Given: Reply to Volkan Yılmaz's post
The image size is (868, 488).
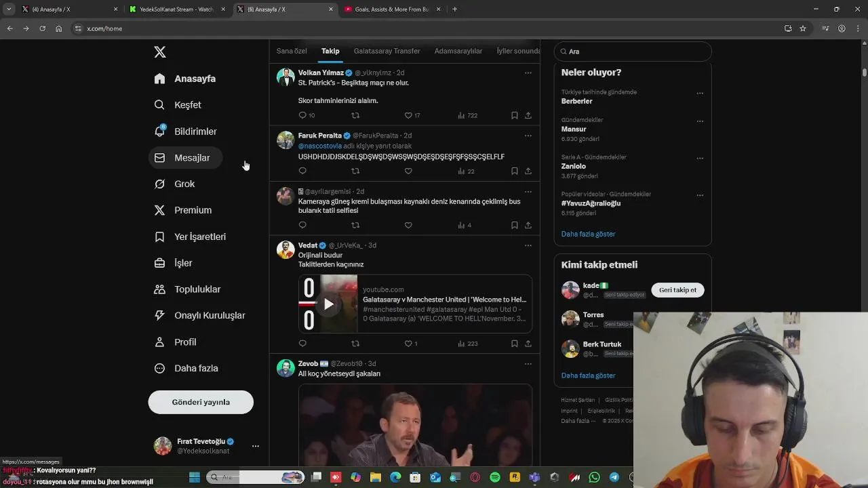Looking at the screenshot, I should coord(302,115).
